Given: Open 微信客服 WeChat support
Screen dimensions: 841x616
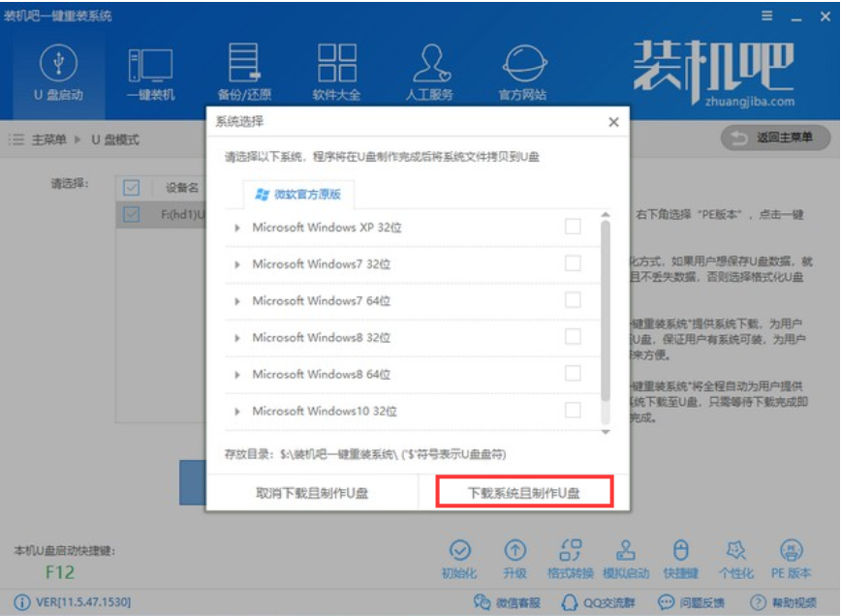Looking at the screenshot, I should pos(507,602).
